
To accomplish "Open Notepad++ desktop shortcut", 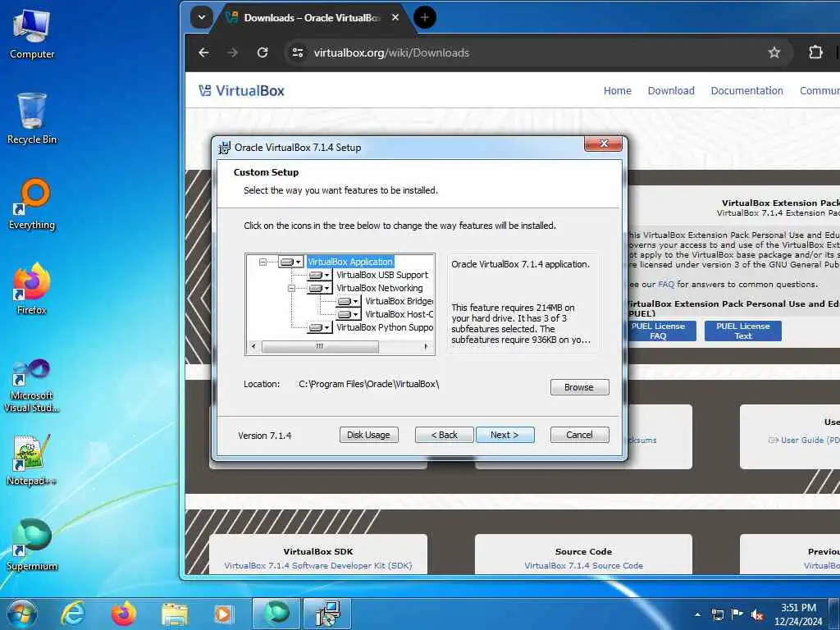I will coord(32,459).
